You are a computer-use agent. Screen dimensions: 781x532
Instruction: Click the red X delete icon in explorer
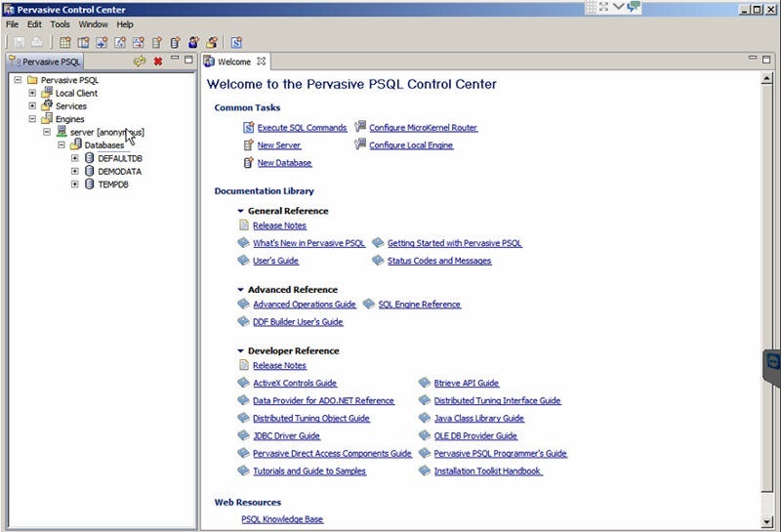pos(158,61)
